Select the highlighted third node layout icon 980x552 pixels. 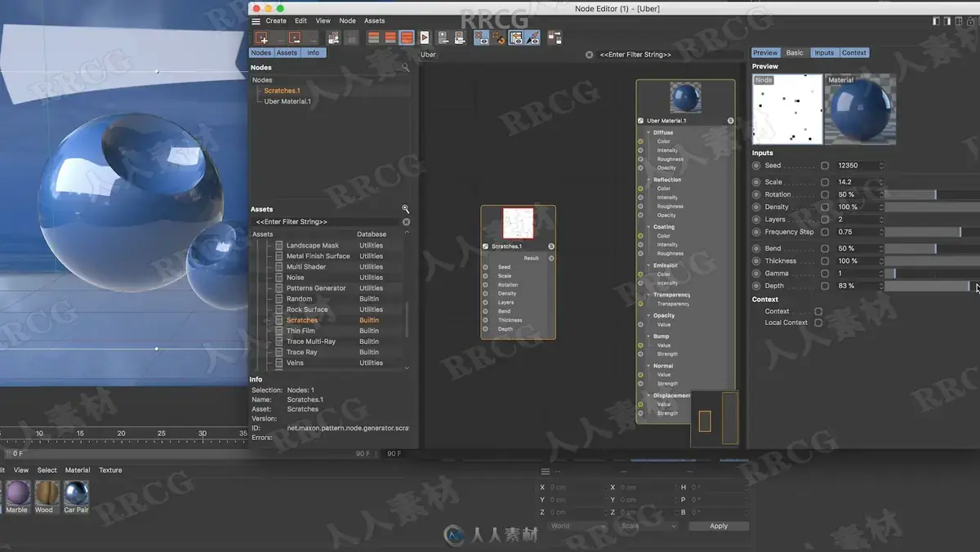tap(407, 38)
